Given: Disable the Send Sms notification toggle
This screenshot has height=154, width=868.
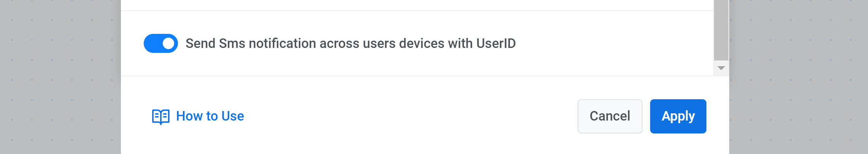Looking at the screenshot, I should (161, 43).
